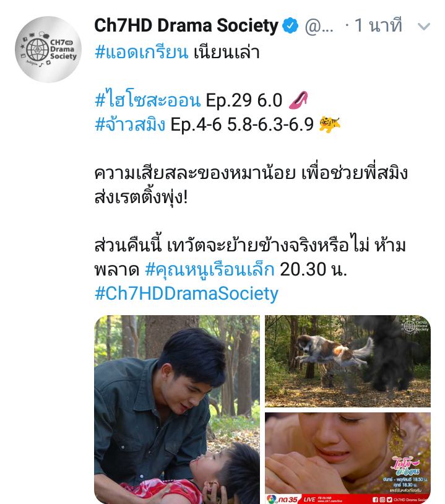Screen dimensions: 445x504
Task: Click the Ch7HD Drama Society watermark logo
Action: click(415, 325)
